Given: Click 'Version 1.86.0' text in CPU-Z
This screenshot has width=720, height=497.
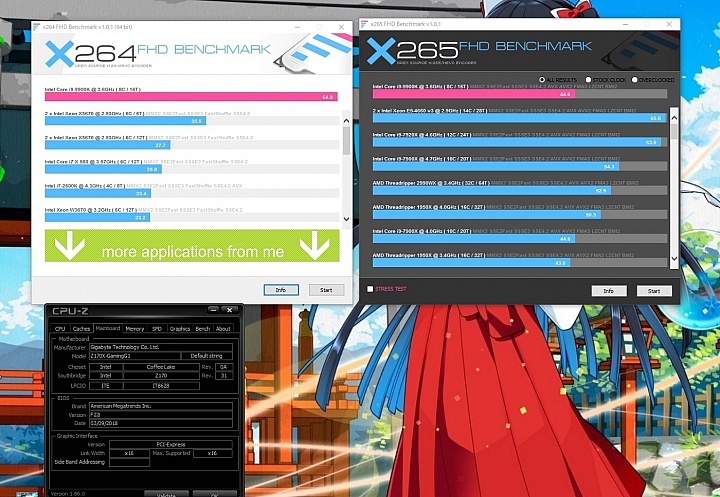Looking at the screenshot, I should tap(68, 494).
